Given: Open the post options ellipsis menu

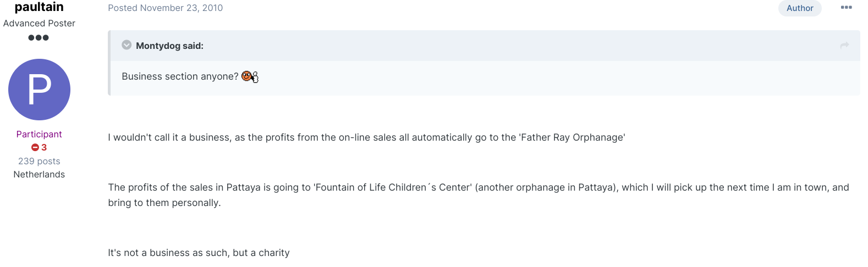Looking at the screenshot, I should 846,8.
